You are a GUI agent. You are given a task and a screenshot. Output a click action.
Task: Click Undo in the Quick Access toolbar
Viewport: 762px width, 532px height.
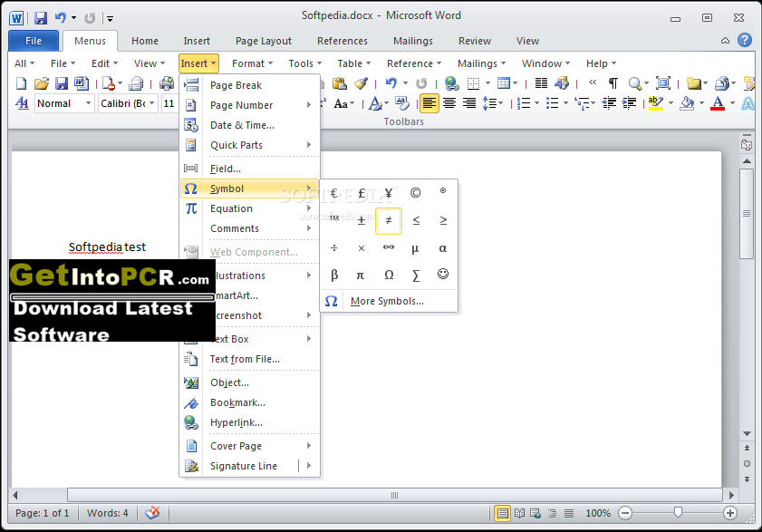(x=61, y=18)
